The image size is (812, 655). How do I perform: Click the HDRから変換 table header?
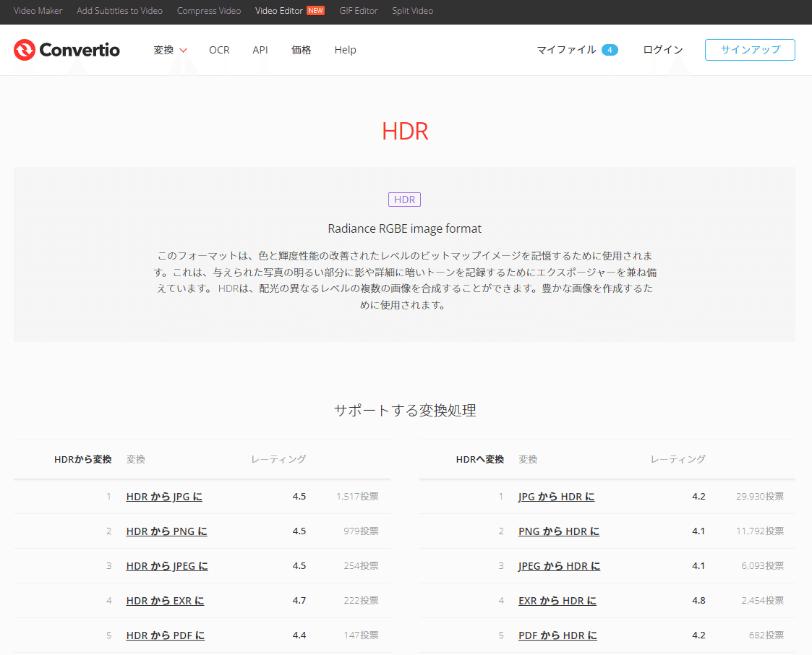(x=83, y=459)
